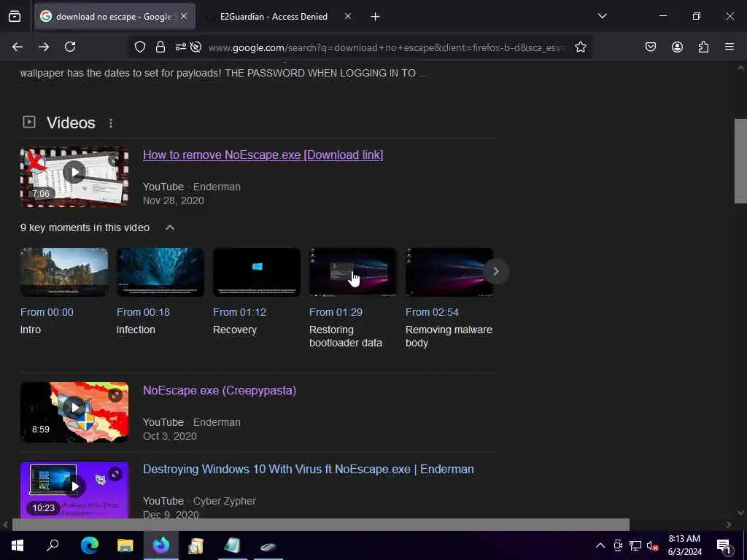Collapse the '9 key moments in this video' section
This screenshot has width=747, height=560.
point(169,227)
